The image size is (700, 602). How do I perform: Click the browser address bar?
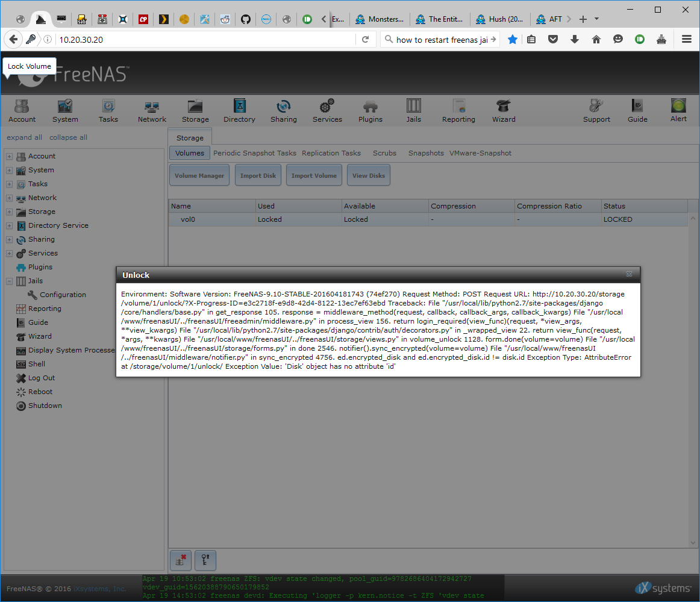[205, 39]
